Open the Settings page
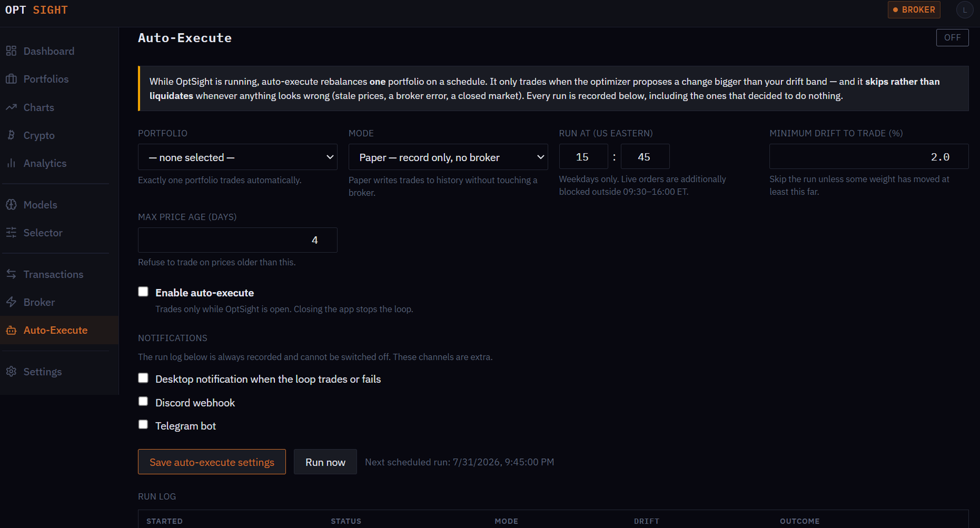 click(x=59, y=372)
